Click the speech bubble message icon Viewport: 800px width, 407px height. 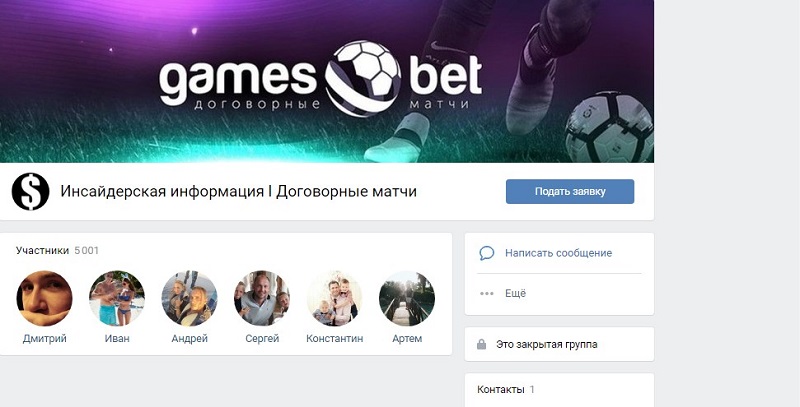pyautogui.click(x=487, y=253)
